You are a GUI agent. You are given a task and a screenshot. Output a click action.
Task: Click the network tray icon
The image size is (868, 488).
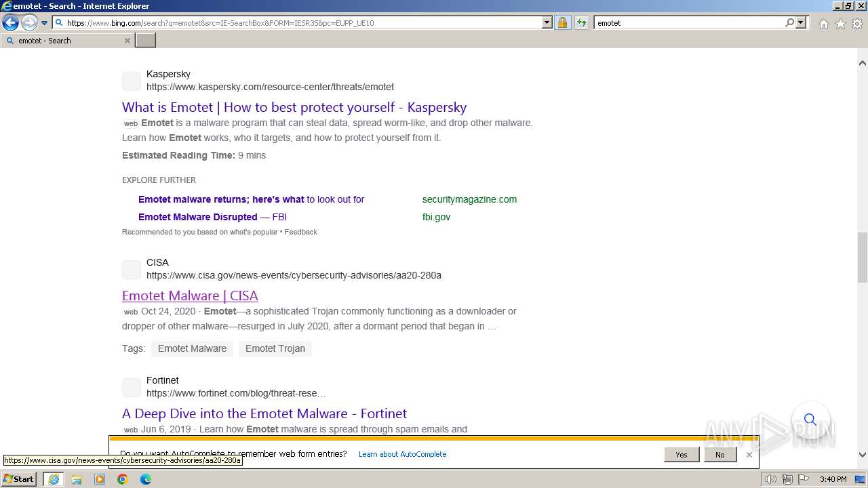click(787, 480)
